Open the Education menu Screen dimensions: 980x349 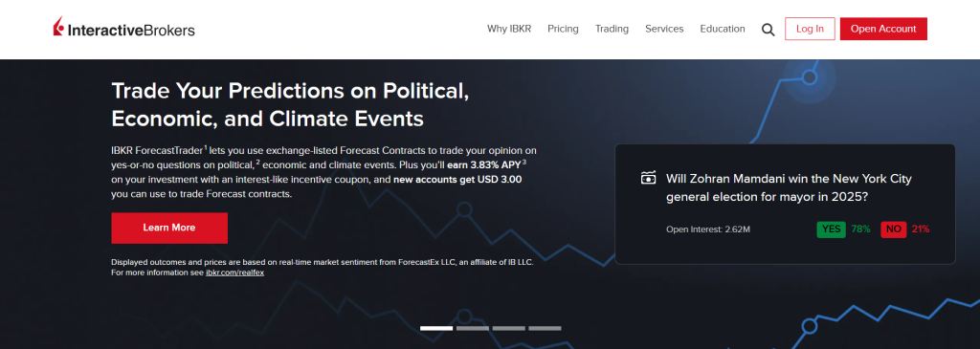723,29
